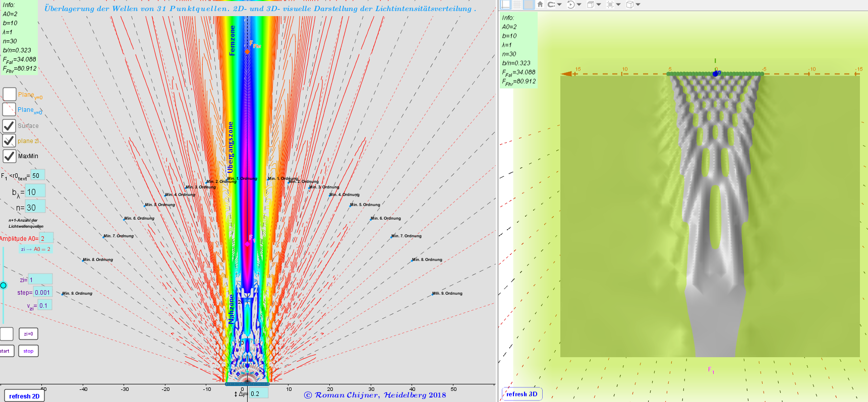
Task: Click the 3D view Info text box
Action: coord(518,50)
